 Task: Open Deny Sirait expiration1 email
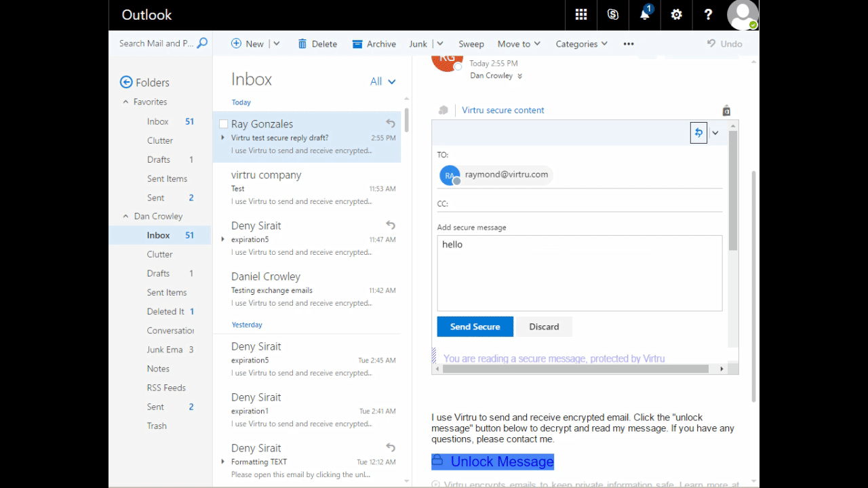307,410
